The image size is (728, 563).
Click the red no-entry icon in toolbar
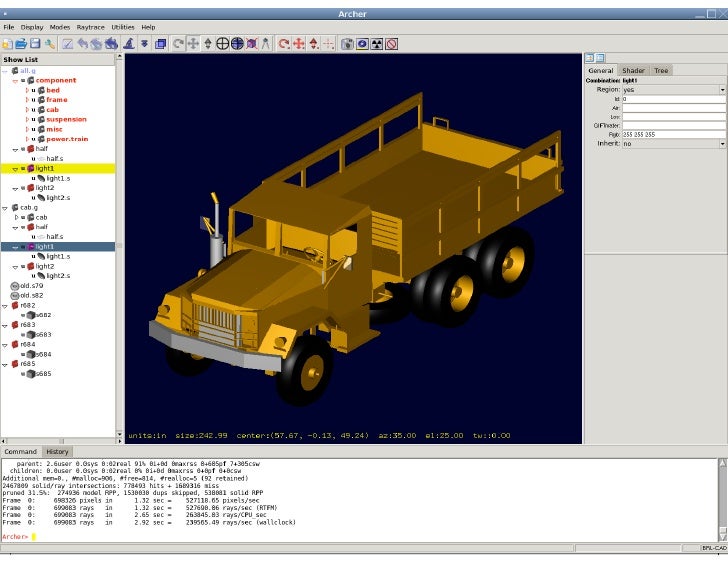392,44
